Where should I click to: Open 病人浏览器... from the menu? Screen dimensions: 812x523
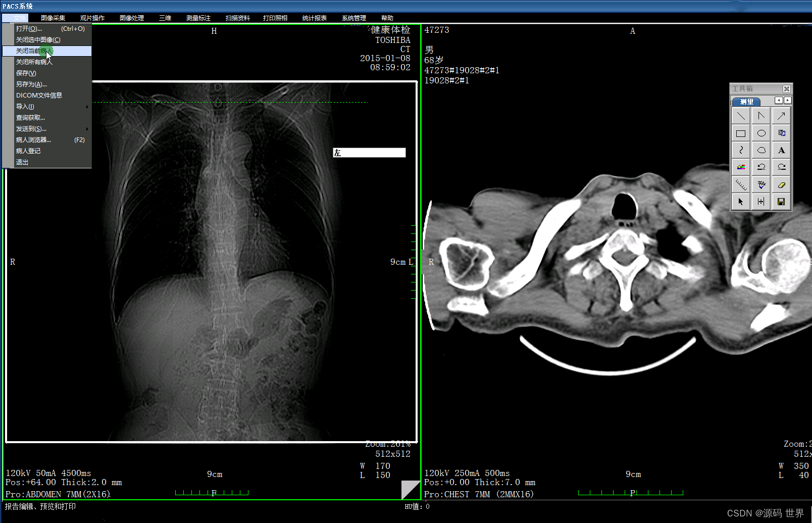click(47, 140)
